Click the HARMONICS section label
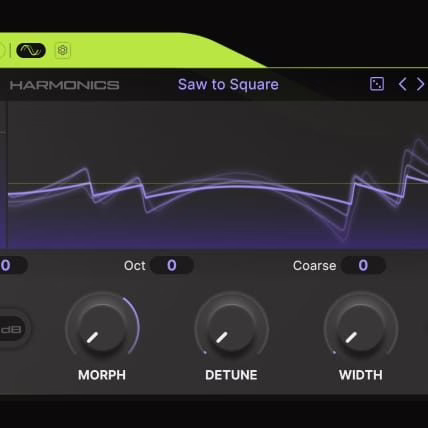This screenshot has height=428, width=428. [64, 85]
